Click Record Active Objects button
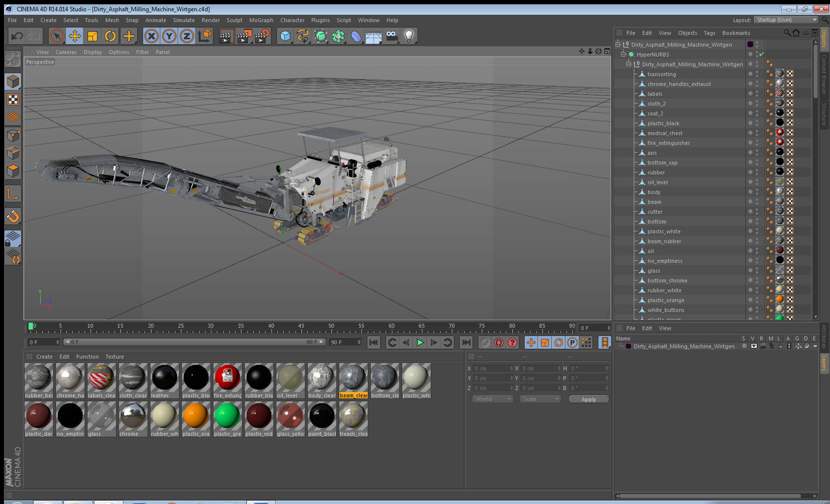This screenshot has height=504, width=830. [485, 342]
